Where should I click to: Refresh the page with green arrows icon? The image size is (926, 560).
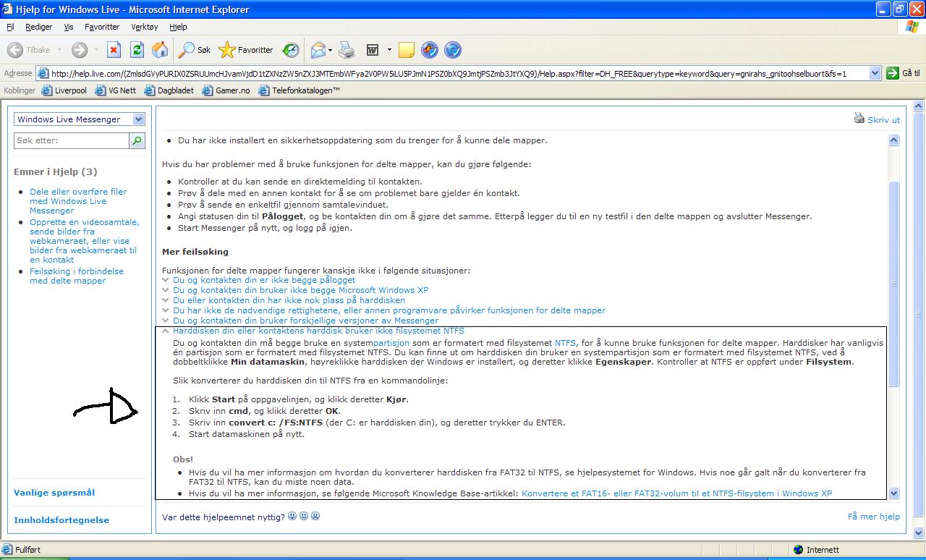pyautogui.click(x=137, y=50)
